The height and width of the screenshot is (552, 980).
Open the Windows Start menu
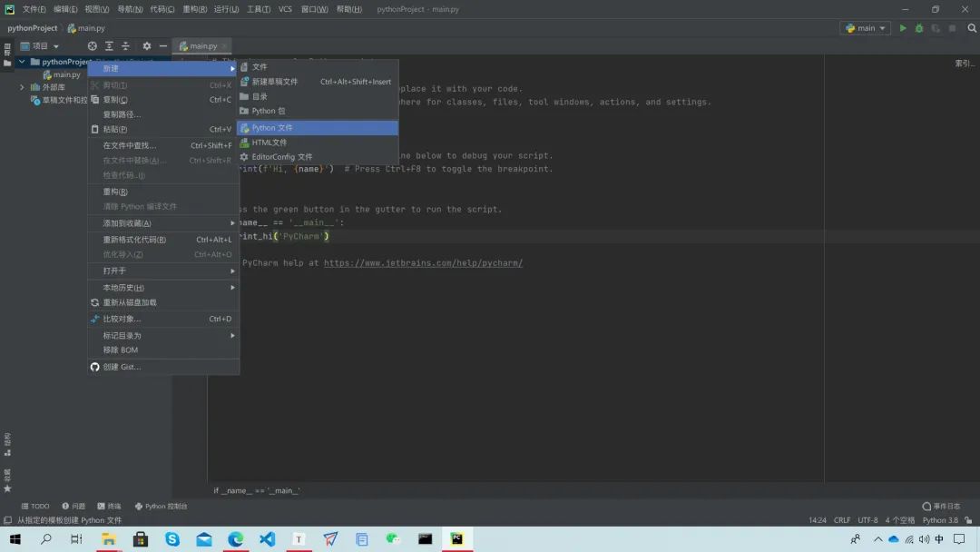15,539
